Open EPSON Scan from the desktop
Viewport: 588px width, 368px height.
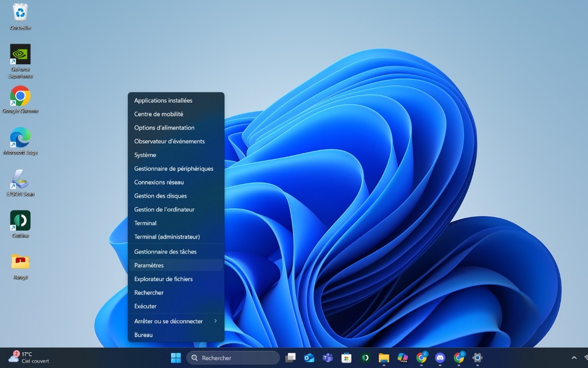(x=20, y=179)
